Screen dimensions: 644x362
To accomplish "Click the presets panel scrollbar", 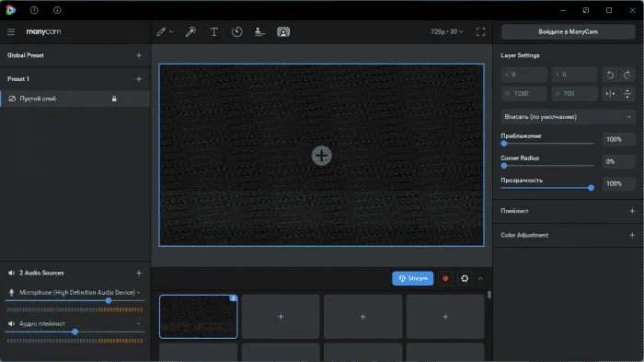I will pyautogui.click(x=489, y=295).
